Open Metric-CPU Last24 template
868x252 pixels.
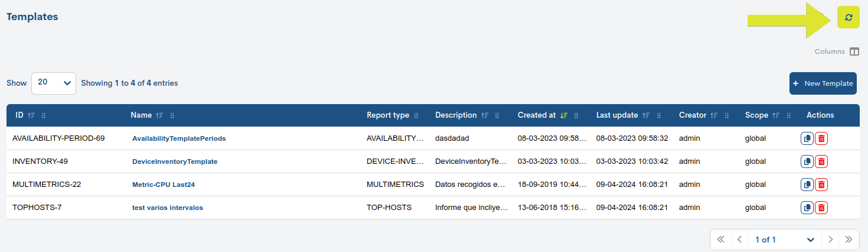[164, 185]
